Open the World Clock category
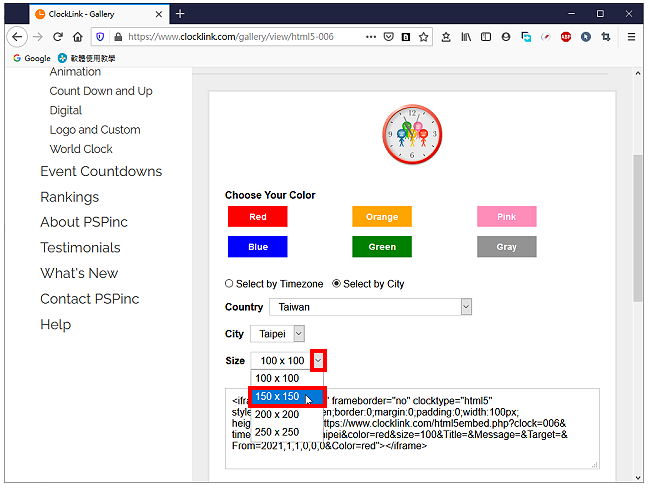The height and width of the screenshot is (497, 650). pos(81,149)
